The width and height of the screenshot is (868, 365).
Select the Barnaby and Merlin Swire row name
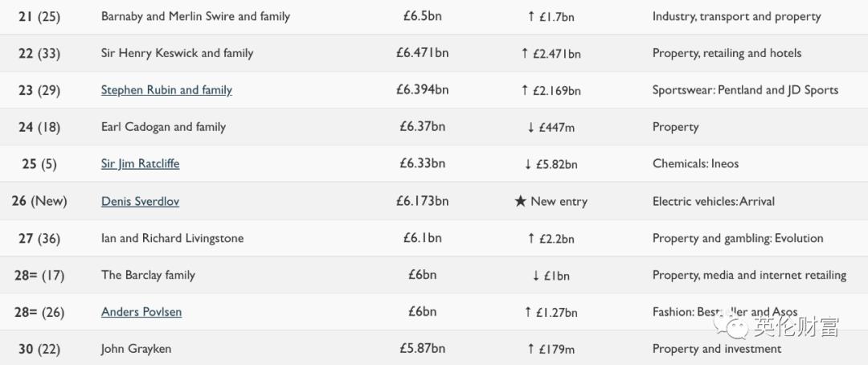coord(195,17)
